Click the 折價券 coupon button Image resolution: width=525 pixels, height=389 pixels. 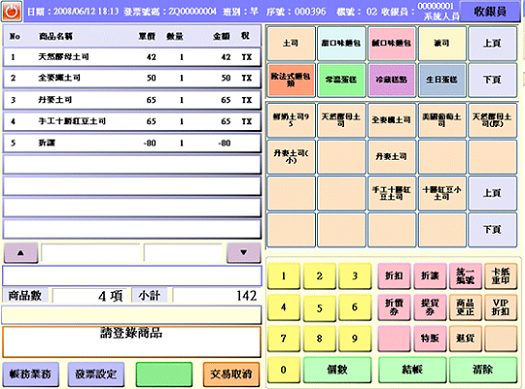tap(394, 307)
